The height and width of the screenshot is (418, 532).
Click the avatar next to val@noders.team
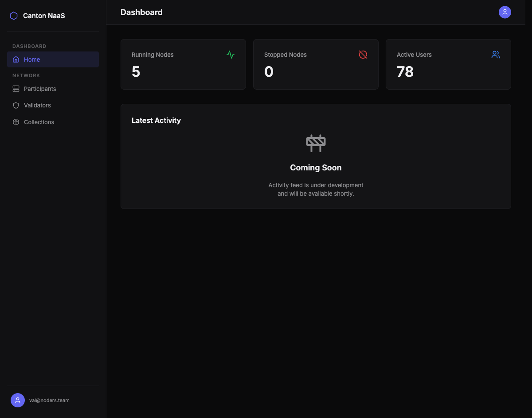pos(18,400)
